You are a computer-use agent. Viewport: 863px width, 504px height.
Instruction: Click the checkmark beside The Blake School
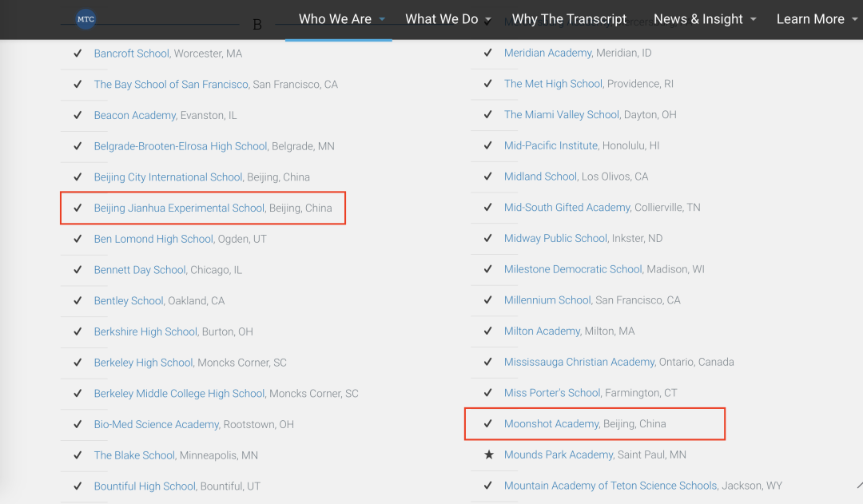point(78,455)
